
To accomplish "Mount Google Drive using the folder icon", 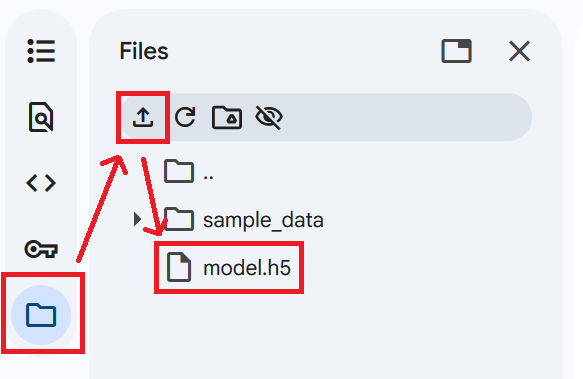I will (227, 117).
